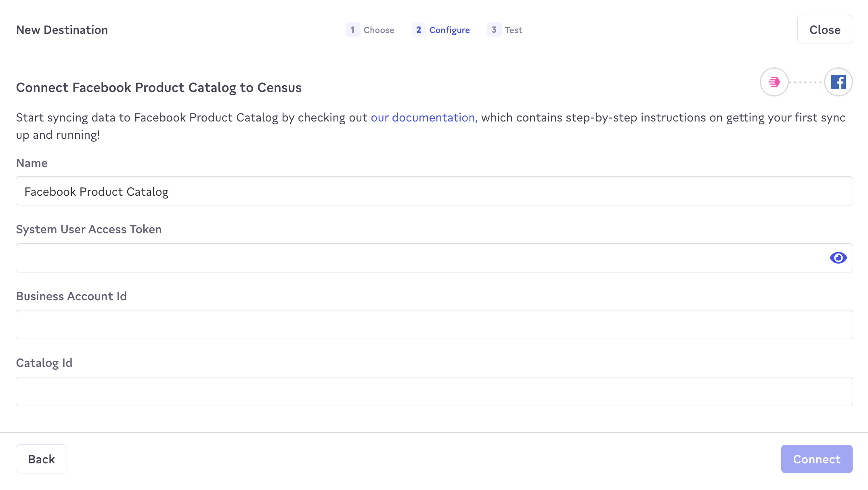Image resolution: width=868 pixels, height=490 pixels.
Task: Click the dotted connector between logos
Action: coord(806,82)
